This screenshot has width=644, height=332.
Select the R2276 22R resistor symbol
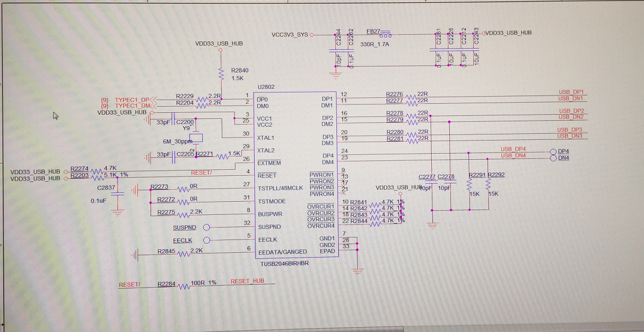[411, 98]
